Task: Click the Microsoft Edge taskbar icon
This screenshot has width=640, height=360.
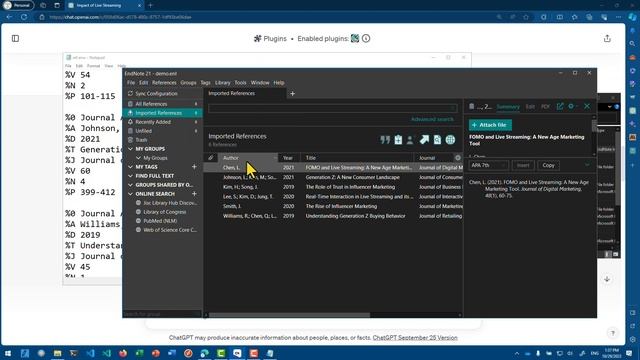Action: 204,353
